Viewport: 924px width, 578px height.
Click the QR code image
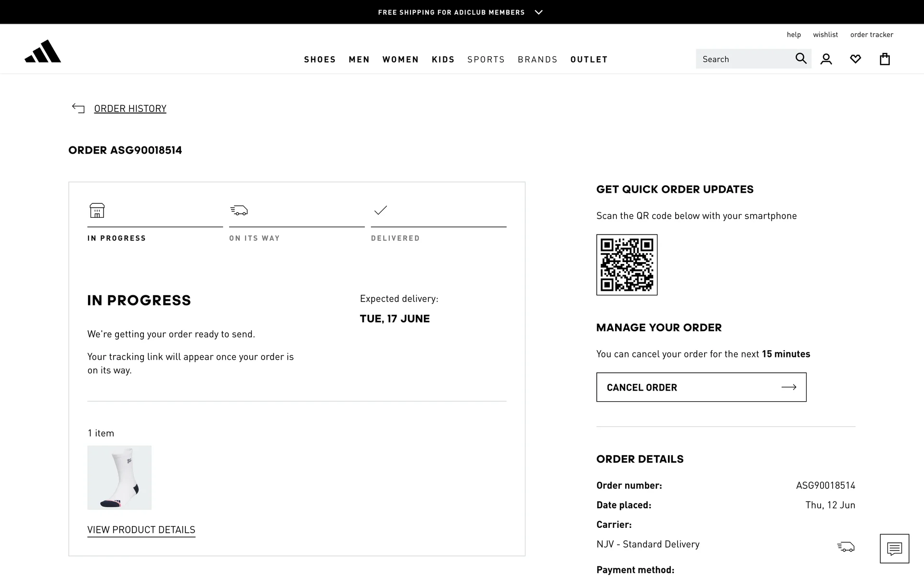coord(627,265)
